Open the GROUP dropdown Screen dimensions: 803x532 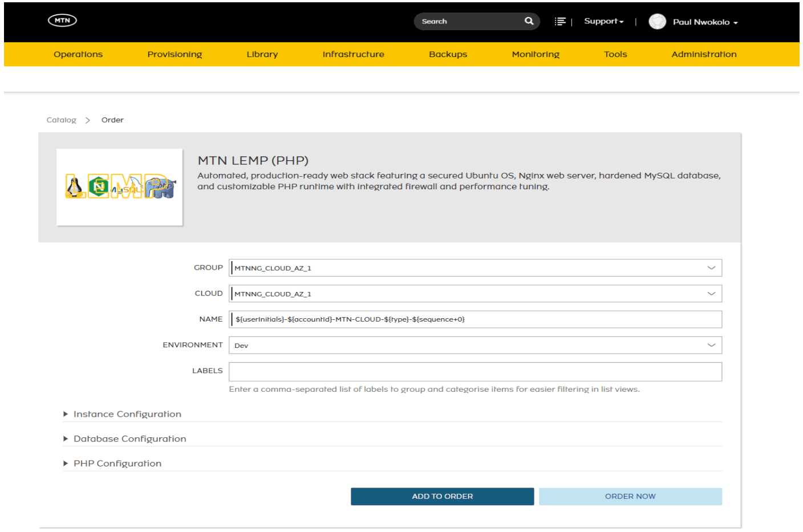(x=475, y=268)
